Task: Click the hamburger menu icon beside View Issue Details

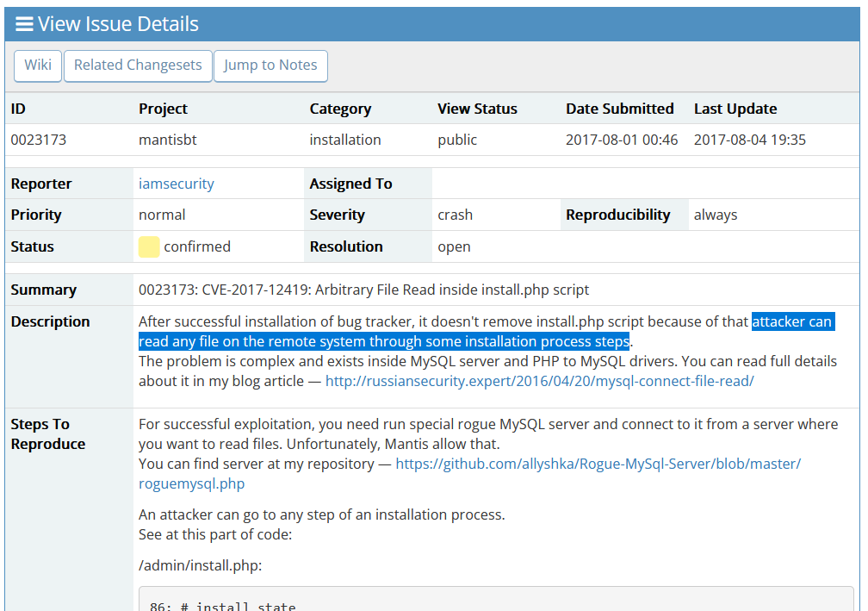Action: [24, 24]
